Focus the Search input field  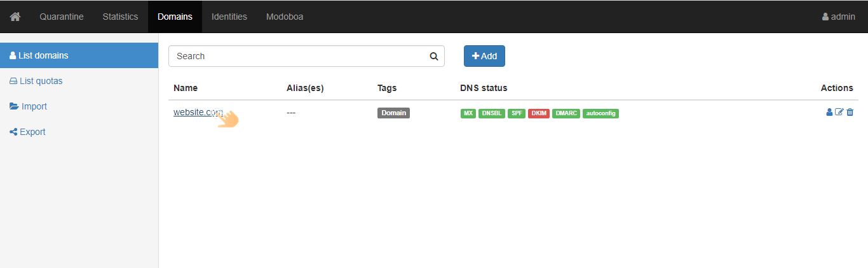pyautogui.click(x=299, y=56)
